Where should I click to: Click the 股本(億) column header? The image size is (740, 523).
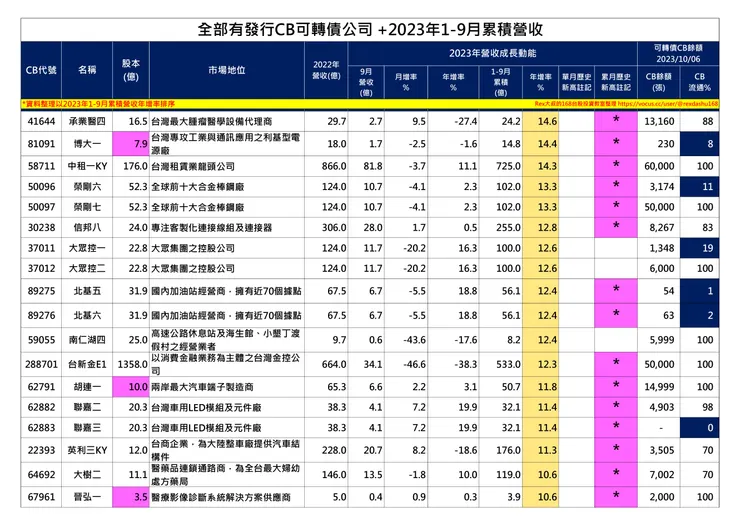(x=131, y=70)
